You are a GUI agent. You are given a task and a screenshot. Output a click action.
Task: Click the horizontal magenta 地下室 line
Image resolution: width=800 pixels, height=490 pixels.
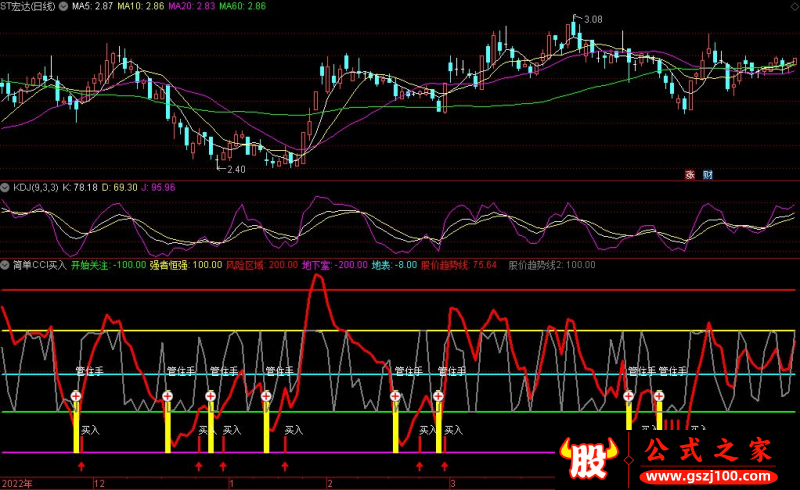tap(278, 452)
